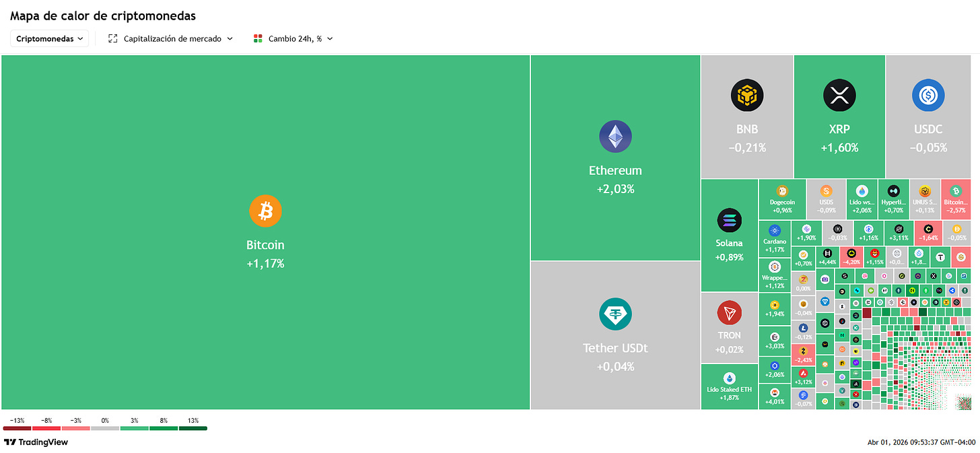This screenshot has height=453, width=980.
Task: Select the −13% dark red legend swatch
Action: 17,428
